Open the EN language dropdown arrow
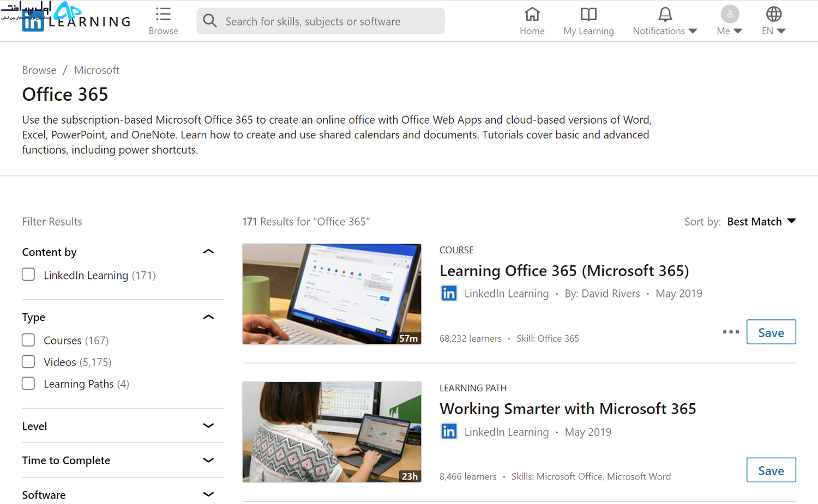818x504 pixels. pyautogui.click(x=781, y=31)
